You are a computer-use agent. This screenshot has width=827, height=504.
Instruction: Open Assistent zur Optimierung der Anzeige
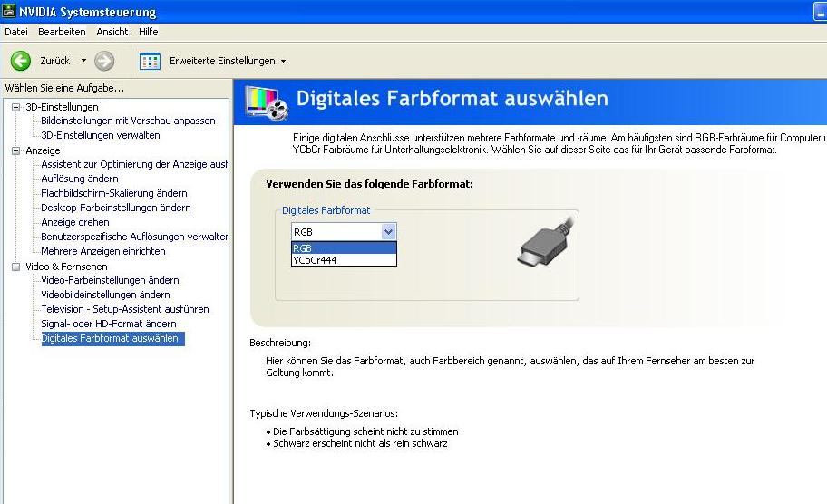pyautogui.click(x=134, y=164)
